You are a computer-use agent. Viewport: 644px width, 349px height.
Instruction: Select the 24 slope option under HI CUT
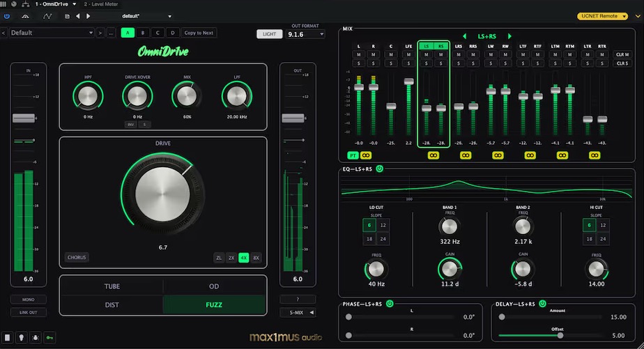pyautogui.click(x=603, y=238)
